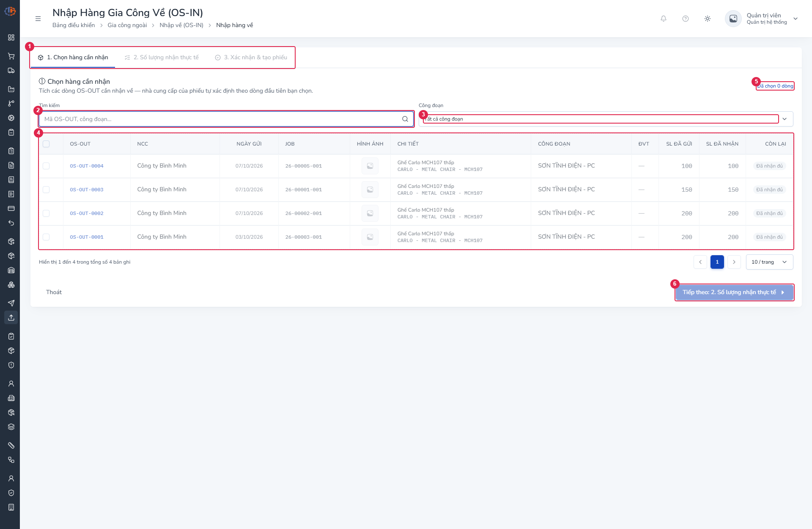Select page number 1 in pagination

coord(717,262)
